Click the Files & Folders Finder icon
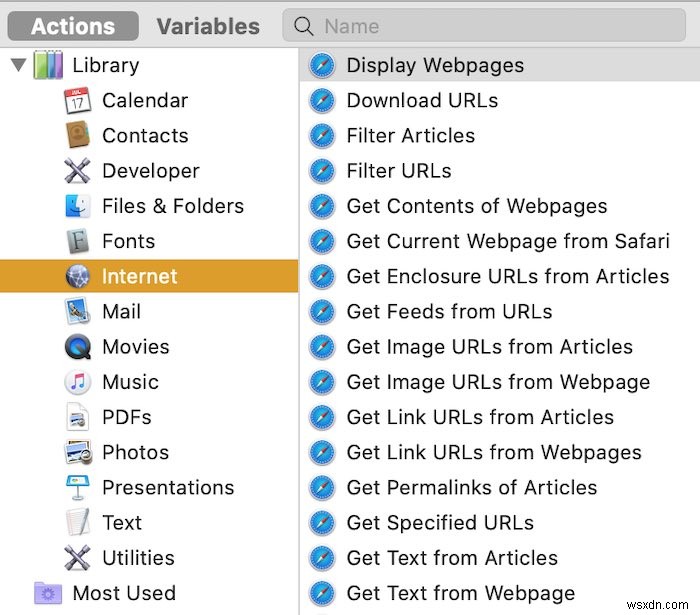This screenshot has width=700, height=615. click(x=78, y=206)
